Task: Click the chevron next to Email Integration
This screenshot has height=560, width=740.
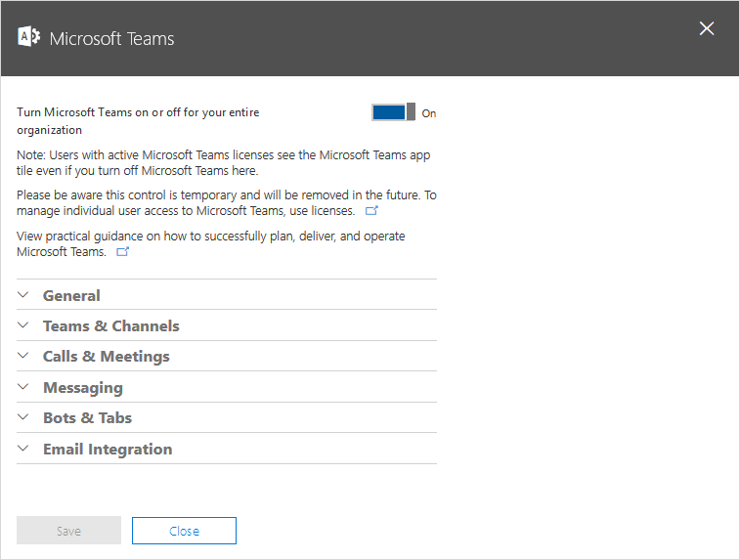Action: click(23, 449)
